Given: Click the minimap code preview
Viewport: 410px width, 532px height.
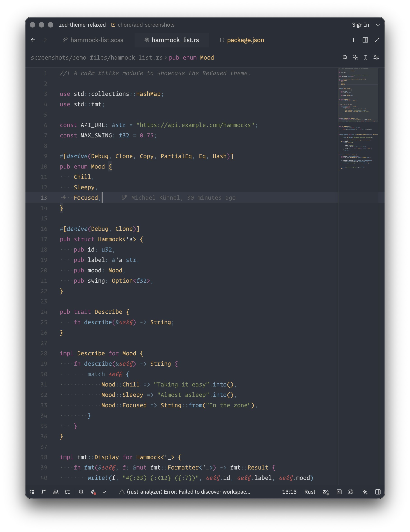Looking at the screenshot, I should pos(358,119).
